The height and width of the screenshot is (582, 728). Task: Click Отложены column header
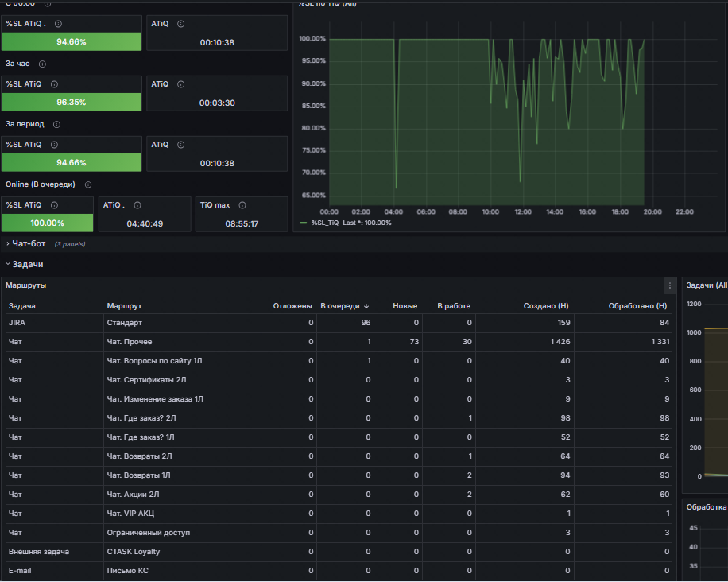point(292,306)
